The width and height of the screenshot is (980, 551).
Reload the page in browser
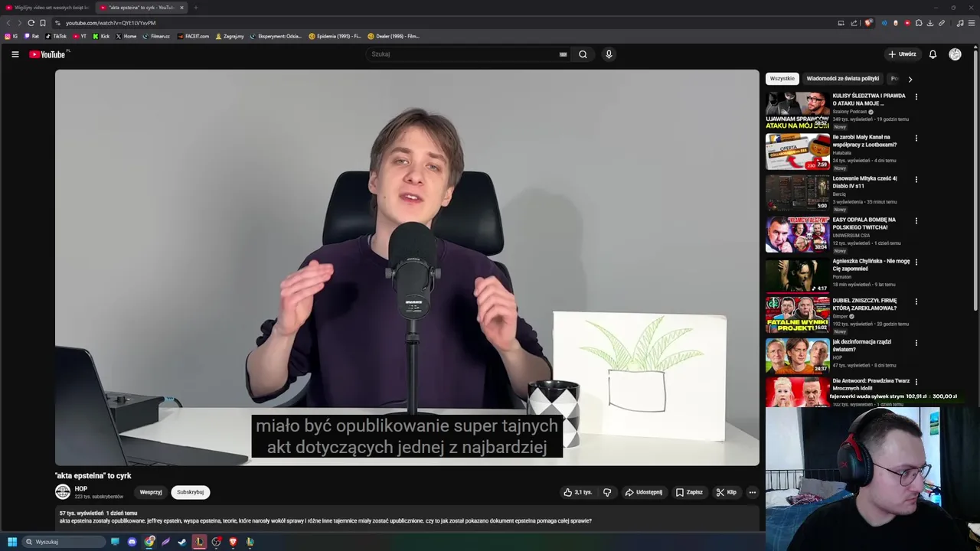point(31,23)
